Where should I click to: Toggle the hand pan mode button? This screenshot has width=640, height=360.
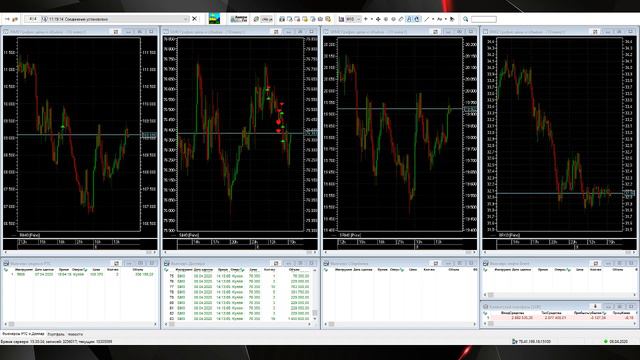click(417, 19)
